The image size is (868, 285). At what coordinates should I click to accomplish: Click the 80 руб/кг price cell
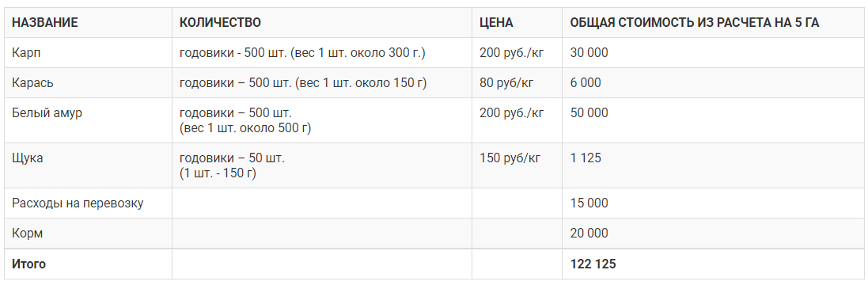click(506, 83)
